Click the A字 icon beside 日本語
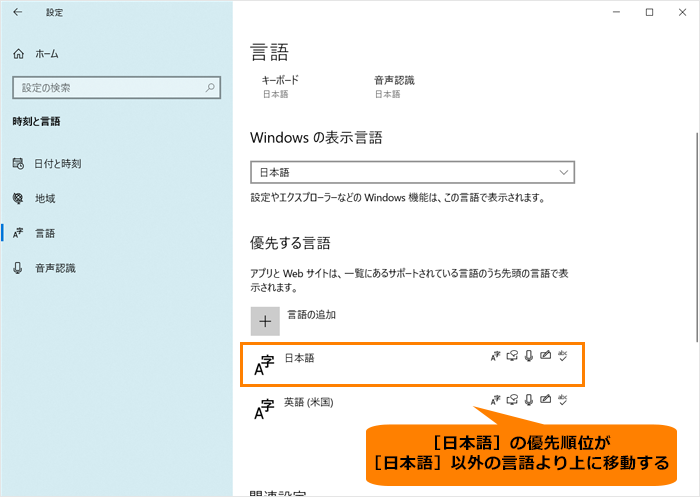Screen dimensions: 700x497 coord(264,365)
